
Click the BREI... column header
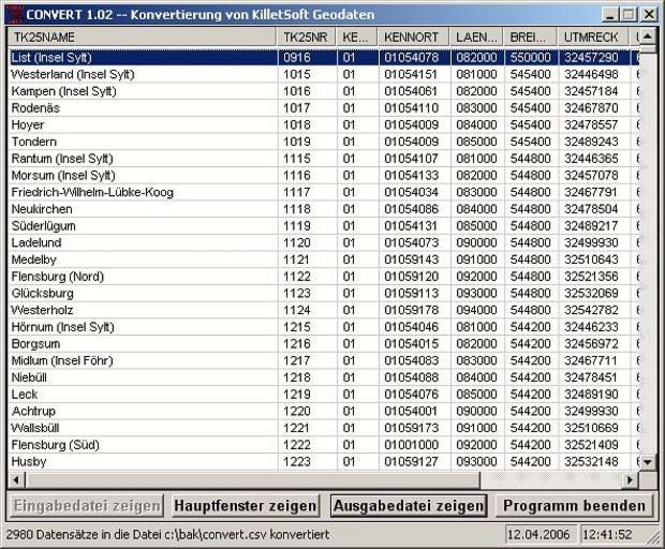coord(530,37)
